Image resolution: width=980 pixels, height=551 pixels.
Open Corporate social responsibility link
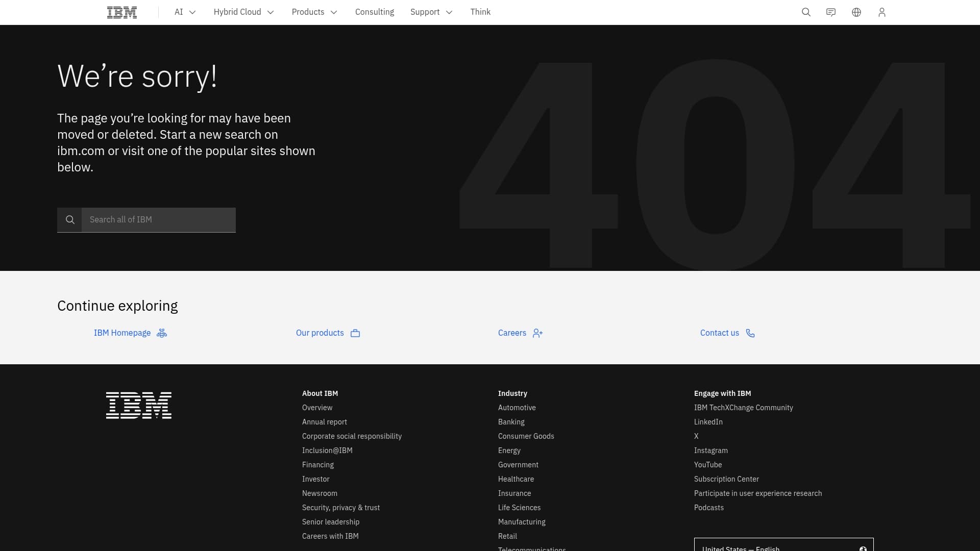(x=352, y=436)
